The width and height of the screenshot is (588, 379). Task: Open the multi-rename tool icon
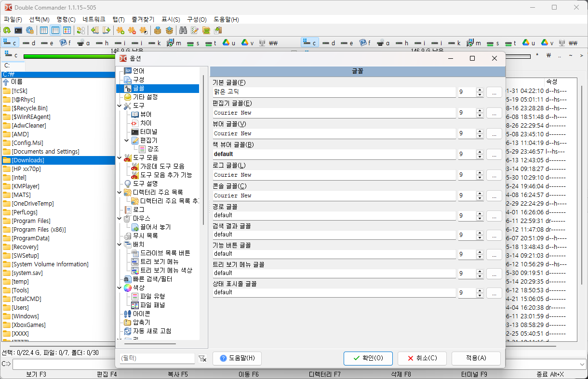[195, 30]
